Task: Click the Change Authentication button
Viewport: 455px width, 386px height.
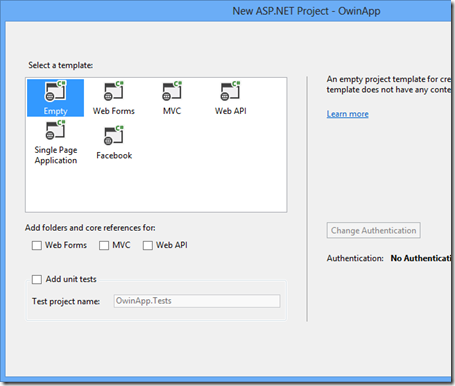Action: pyautogui.click(x=373, y=230)
